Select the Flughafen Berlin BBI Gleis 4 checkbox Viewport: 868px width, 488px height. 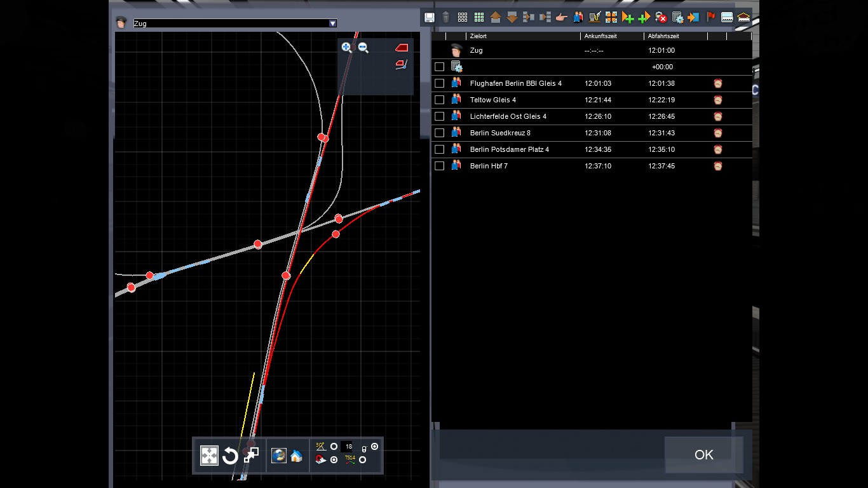(439, 83)
